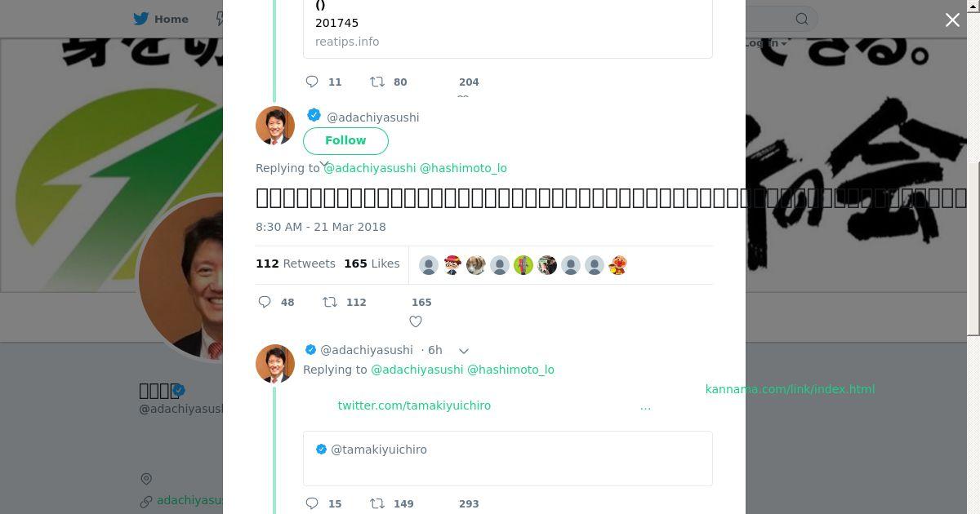Reply to the main tweet (48 replies)
The image size is (980, 514).
click(265, 302)
